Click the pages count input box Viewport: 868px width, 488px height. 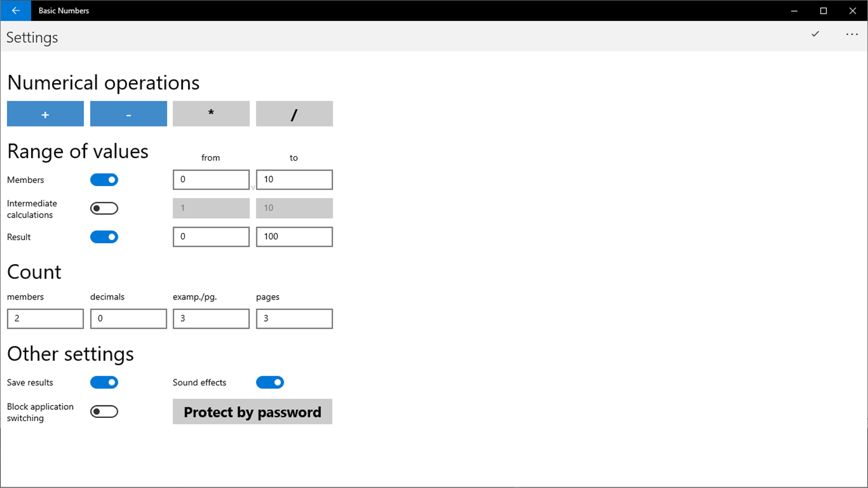pos(294,319)
